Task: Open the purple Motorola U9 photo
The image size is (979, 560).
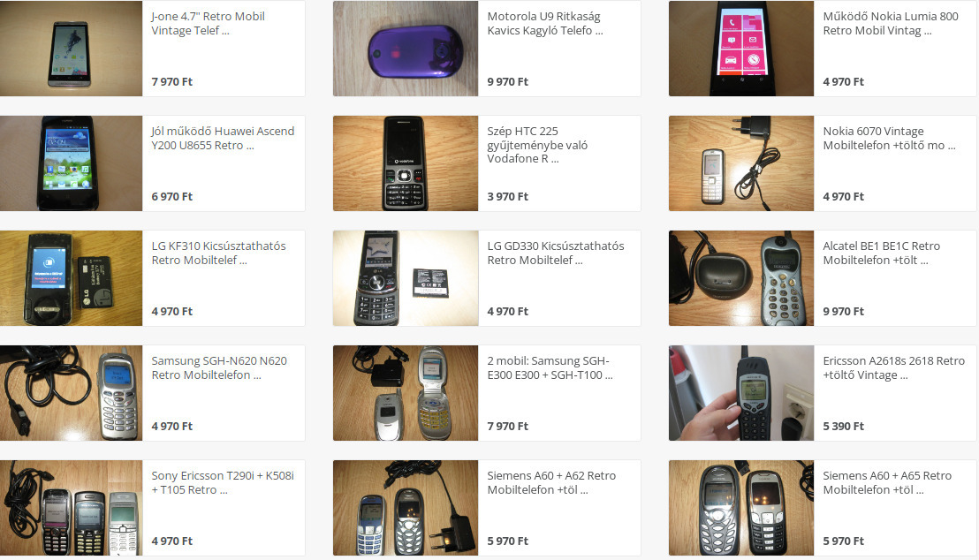Action: pos(406,48)
